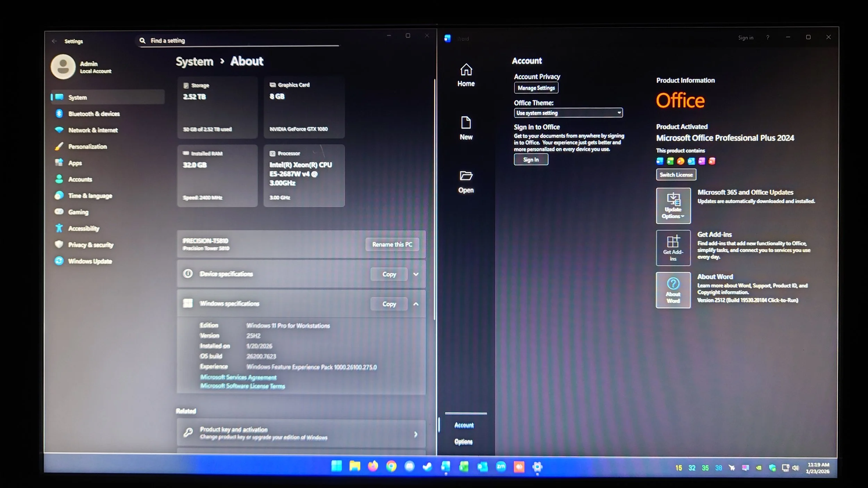Expand Device specifications chevron
This screenshot has height=488, width=868.
coord(416,274)
